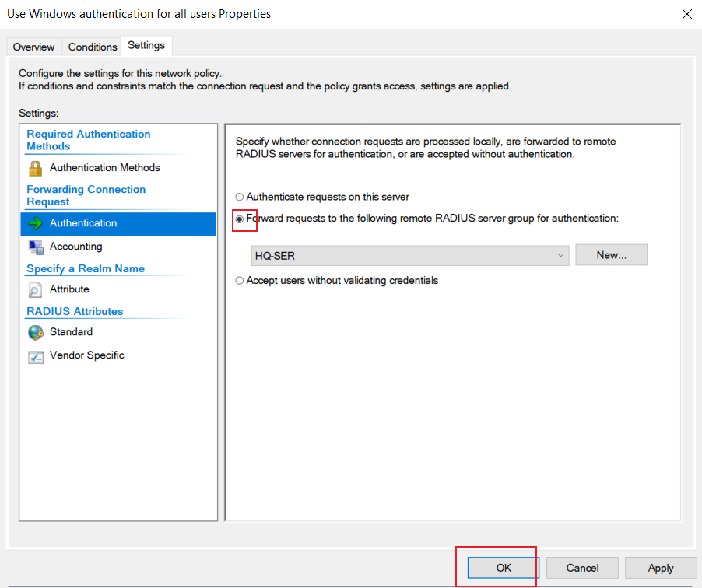Click the Accounting computers icon
This screenshot has height=588, width=702.
(x=36, y=247)
